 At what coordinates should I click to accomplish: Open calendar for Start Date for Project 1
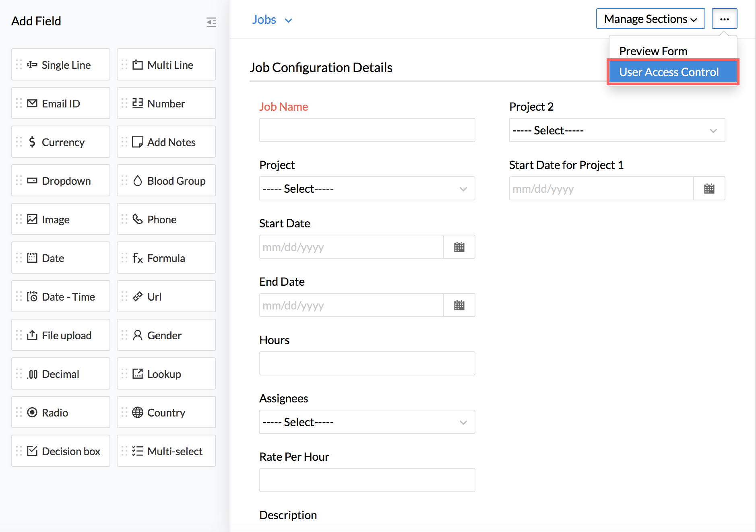click(709, 189)
